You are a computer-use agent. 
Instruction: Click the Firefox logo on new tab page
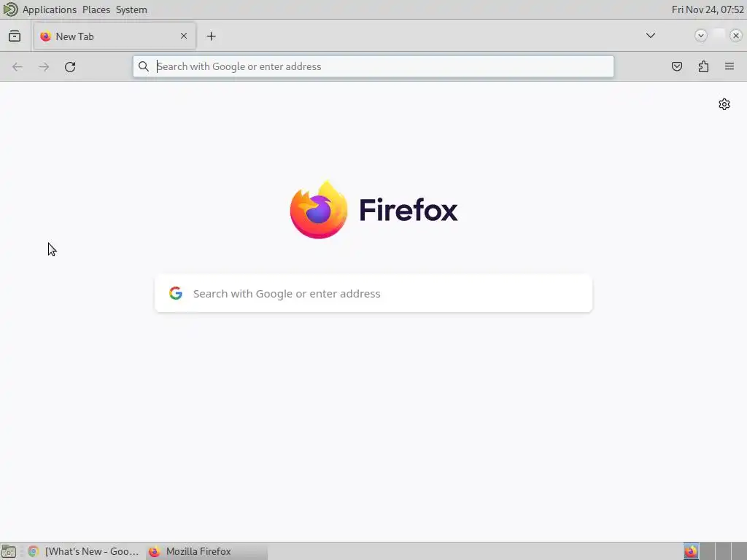pyautogui.click(x=373, y=209)
